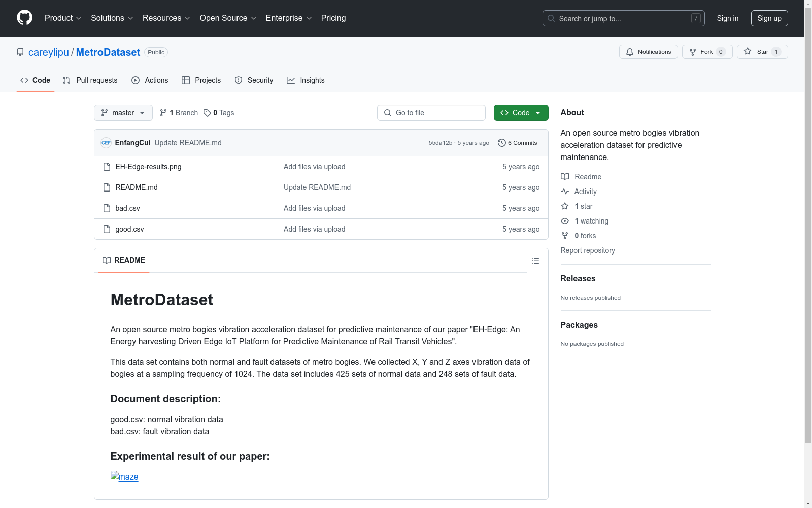Open the 6 Commits history link
The image size is (812, 508).
[518, 143]
